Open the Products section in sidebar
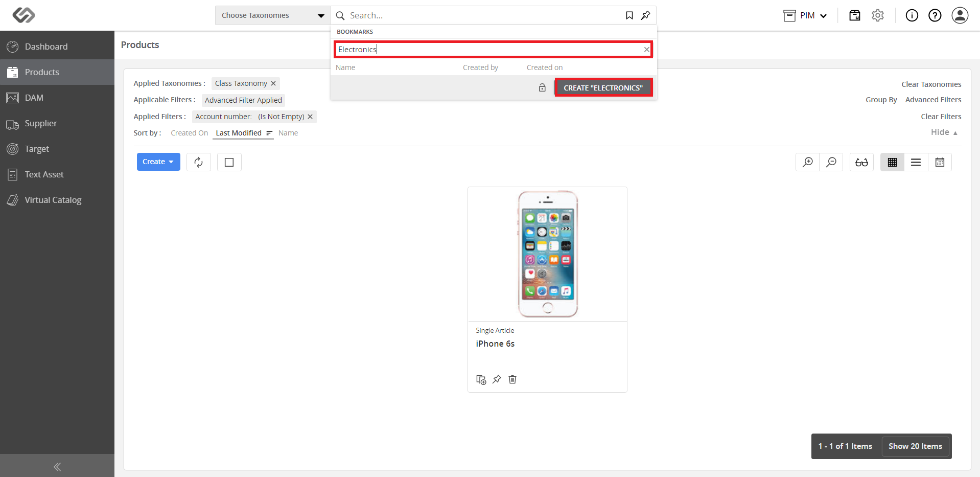The image size is (980, 477). pos(57,72)
